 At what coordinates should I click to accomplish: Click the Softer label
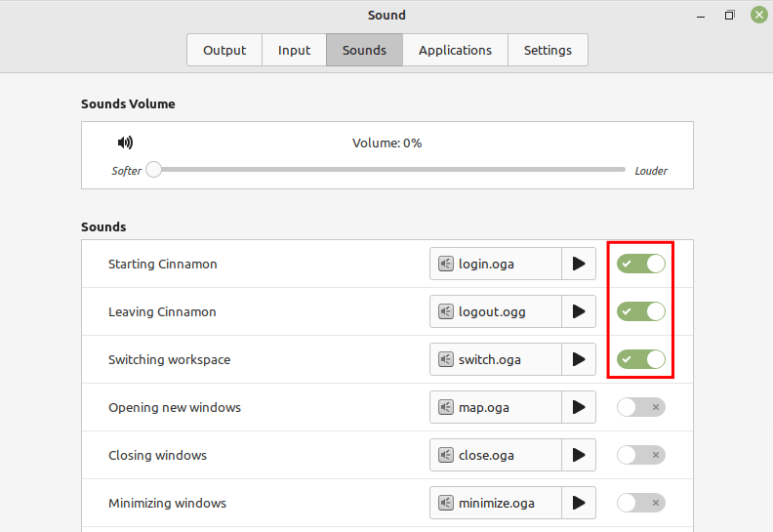pos(126,171)
